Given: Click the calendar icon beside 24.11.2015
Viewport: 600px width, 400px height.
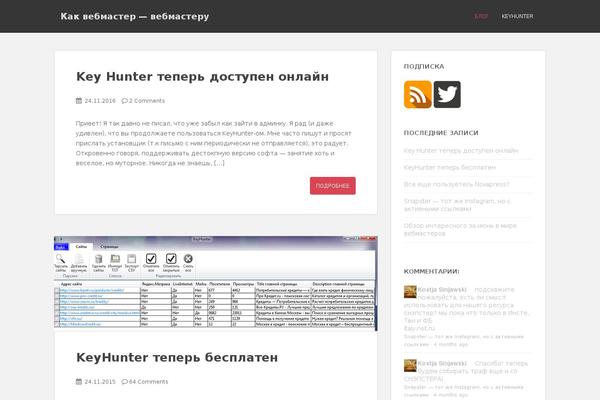Looking at the screenshot, I should (79, 382).
